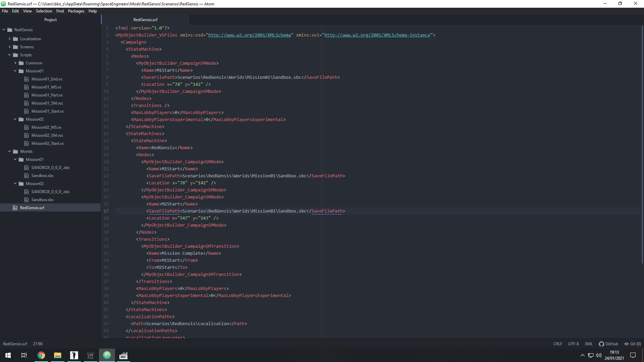Click the CRLF line ending button
Viewport: 644px width, 362px height.
coord(557,344)
